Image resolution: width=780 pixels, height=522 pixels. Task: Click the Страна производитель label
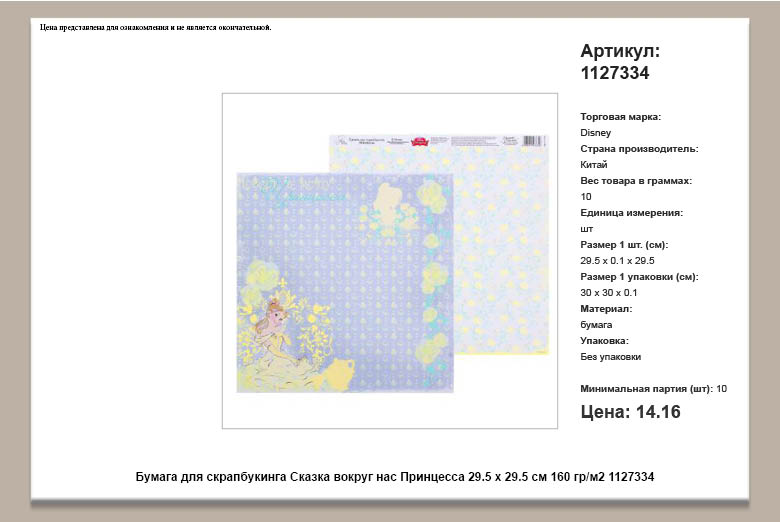[x=639, y=149]
